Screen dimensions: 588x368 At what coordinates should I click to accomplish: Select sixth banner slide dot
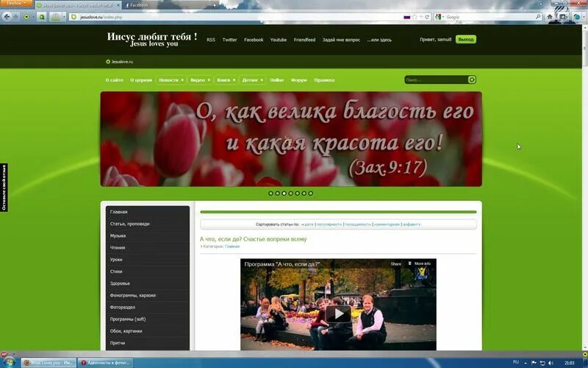point(304,194)
